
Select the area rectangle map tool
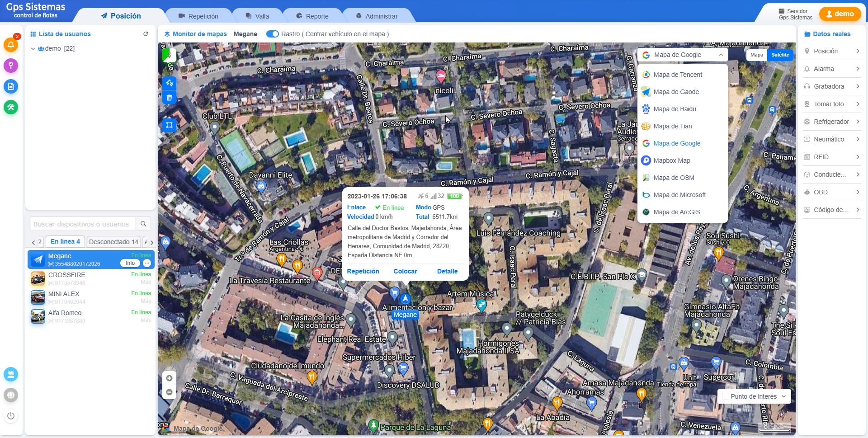(x=169, y=125)
